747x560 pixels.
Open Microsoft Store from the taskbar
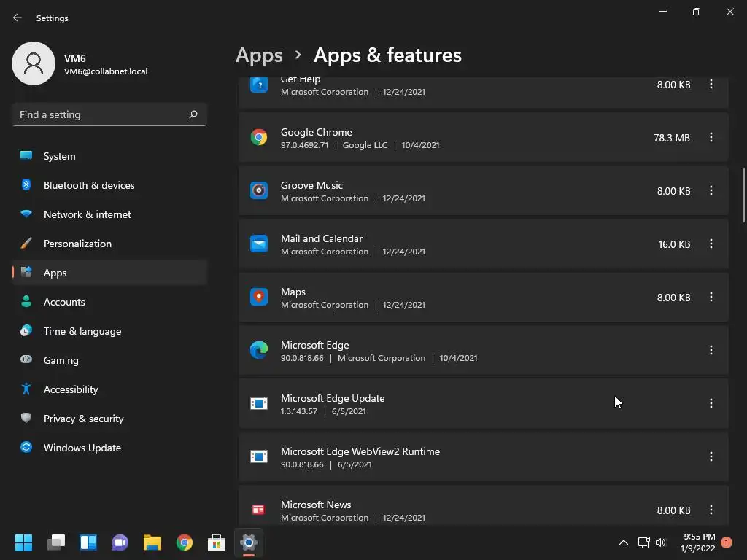click(x=217, y=542)
